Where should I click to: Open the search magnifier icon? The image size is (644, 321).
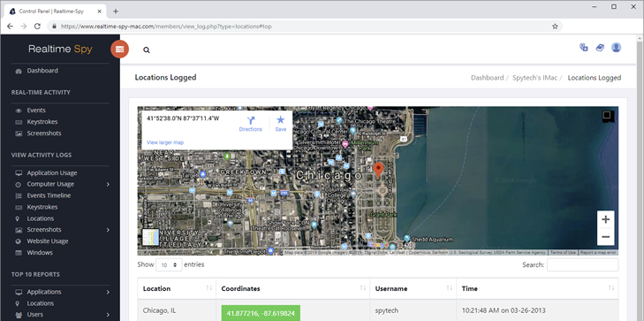[147, 50]
